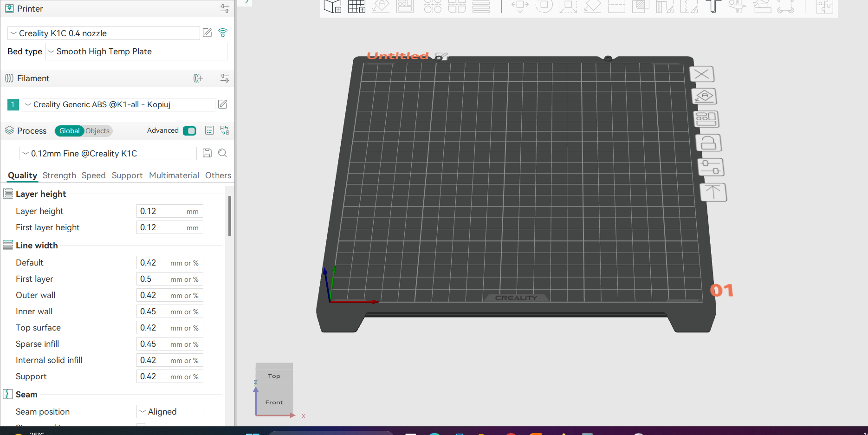Click the Inner wall line width field

(x=169, y=312)
